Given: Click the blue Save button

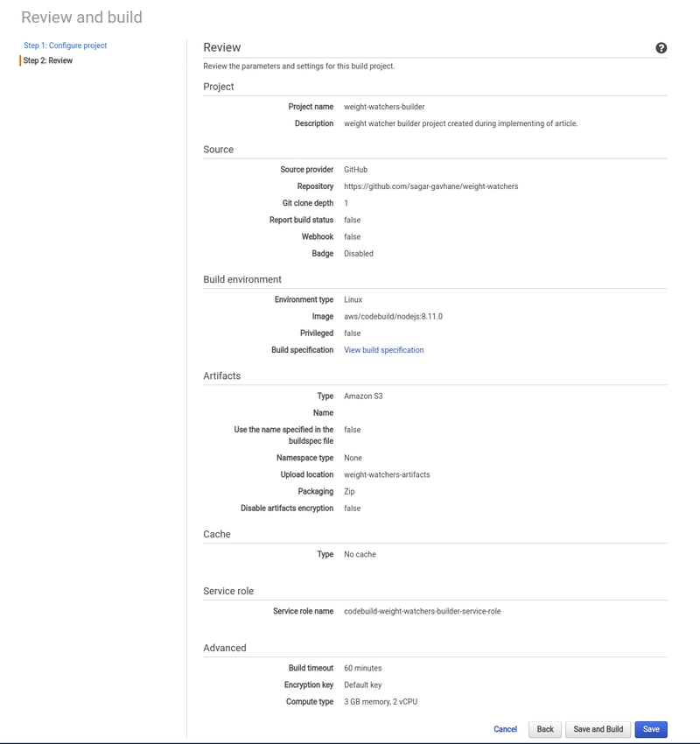Looking at the screenshot, I should [651, 729].
